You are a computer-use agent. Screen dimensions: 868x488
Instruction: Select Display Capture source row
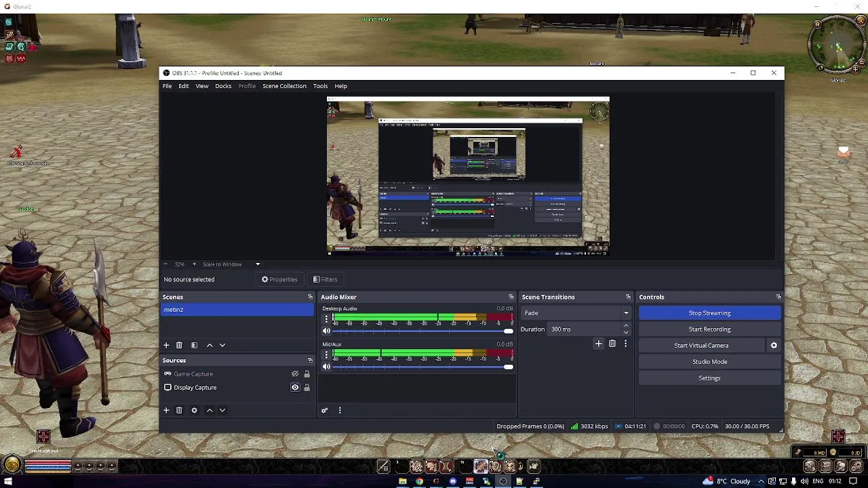tap(236, 388)
